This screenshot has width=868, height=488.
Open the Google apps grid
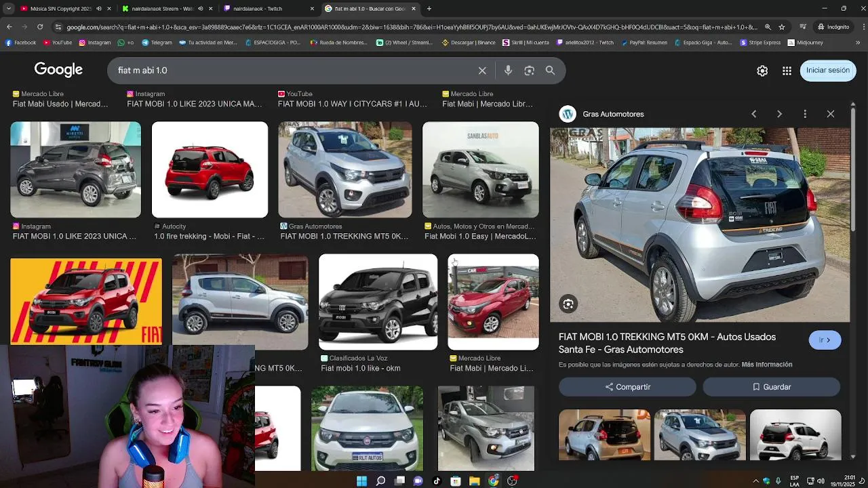[787, 70]
